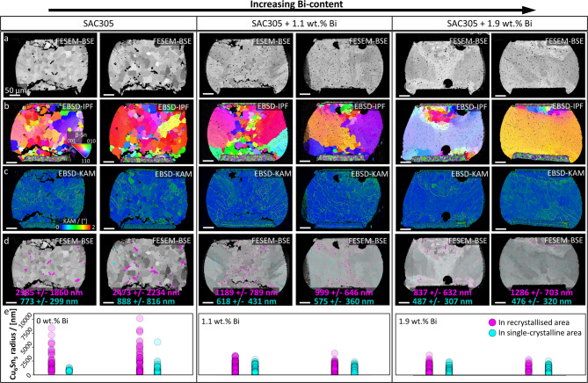The width and height of the screenshot is (588, 383).
Task: Click the magenta value "999 +/- 646 nm"
Action: 343,293
